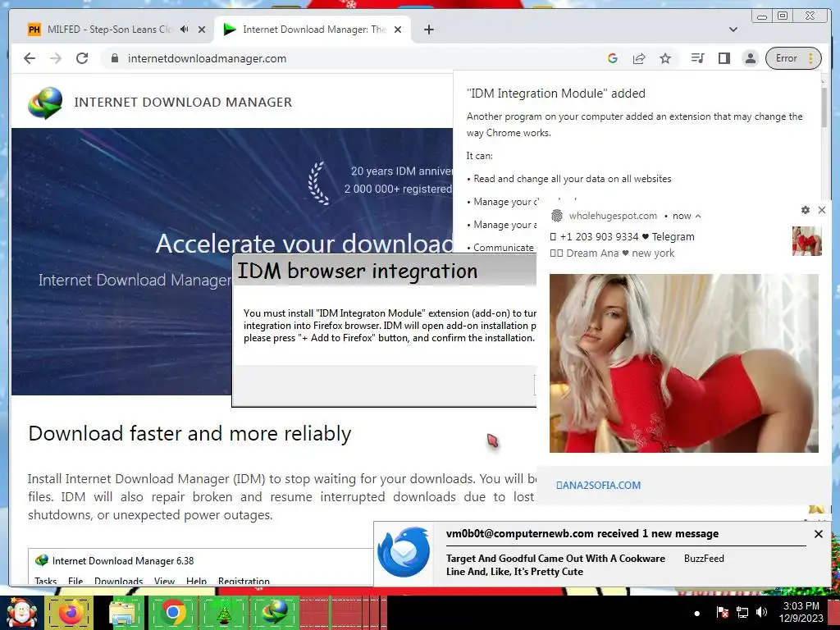Screen dimensions: 840x630
Task: Reload the Internet Download Manager page
Action: 82,58
